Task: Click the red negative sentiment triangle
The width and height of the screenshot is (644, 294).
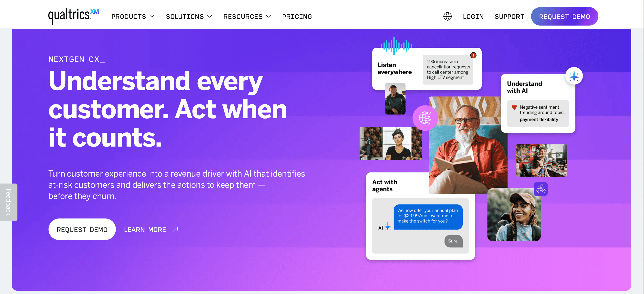Action: point(514,108)
